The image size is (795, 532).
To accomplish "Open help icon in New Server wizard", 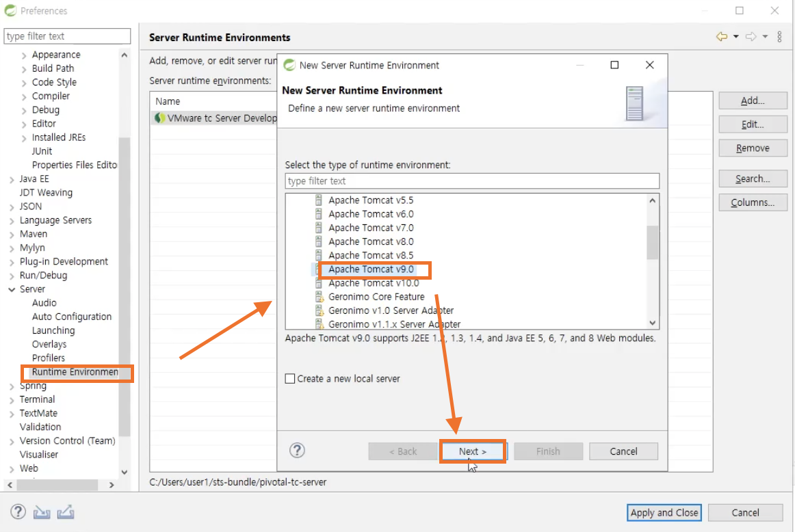I will (x=297, y=450).
